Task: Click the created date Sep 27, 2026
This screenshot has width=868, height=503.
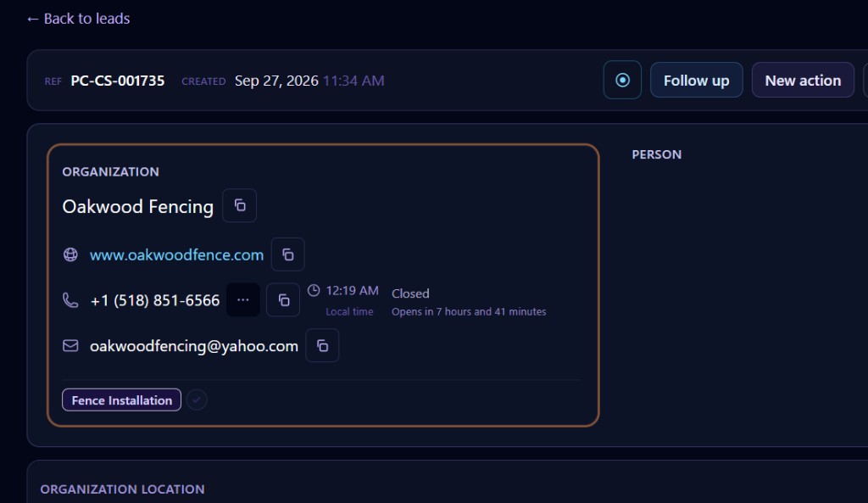Action: coord(276,81)
